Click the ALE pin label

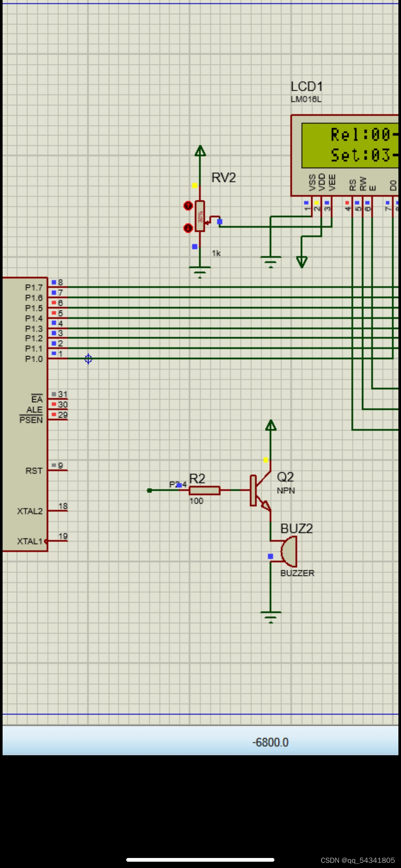pyautogui.click(x=35, y=410)
